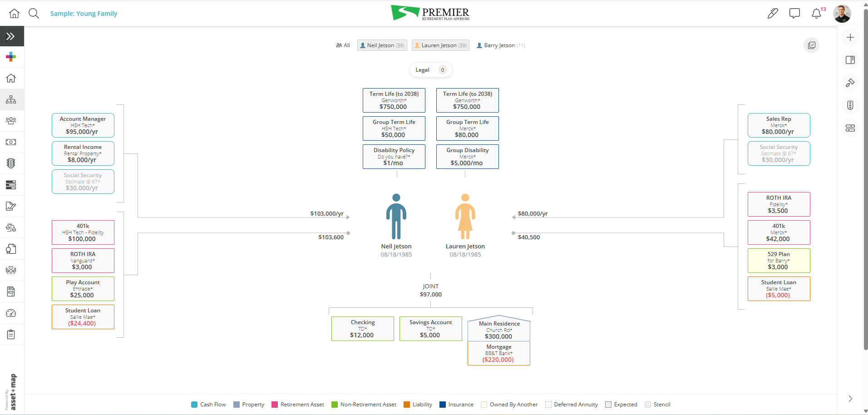Open the Checking TD $12,000 card
The width and height of the screenshot is (868, 415).
coord(363,329)
